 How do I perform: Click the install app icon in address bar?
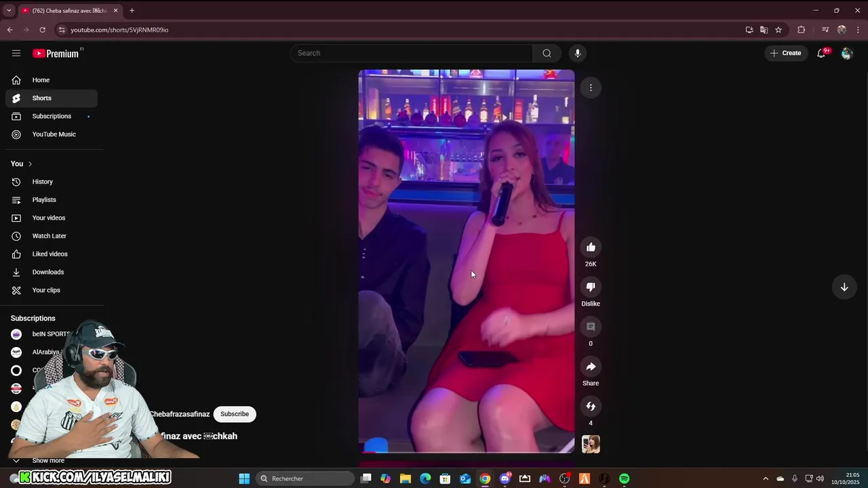[749, 30]
